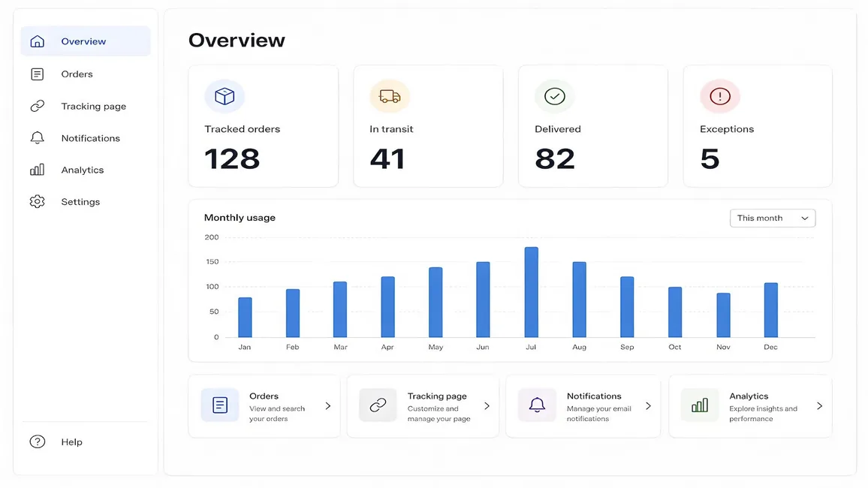Click the Tracked orders 128 card

(264, 126)
